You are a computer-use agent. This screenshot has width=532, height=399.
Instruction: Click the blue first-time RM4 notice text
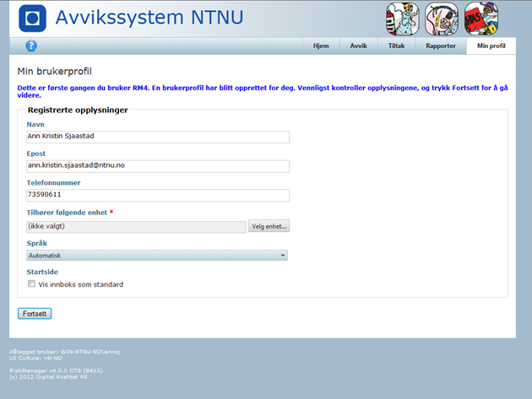(263, 92)
